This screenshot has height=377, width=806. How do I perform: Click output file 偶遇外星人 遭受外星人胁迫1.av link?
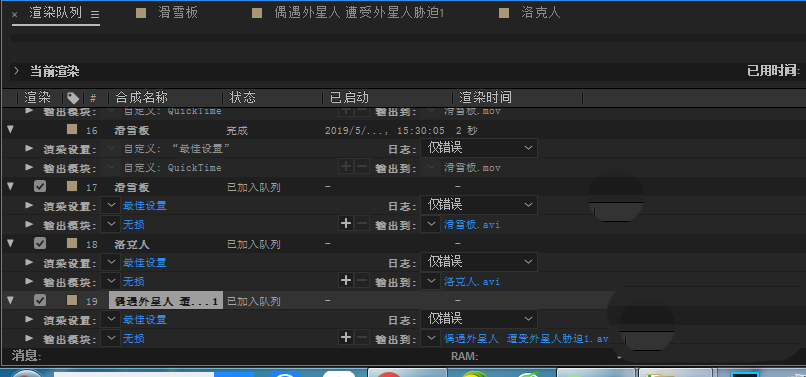[526, 338]
